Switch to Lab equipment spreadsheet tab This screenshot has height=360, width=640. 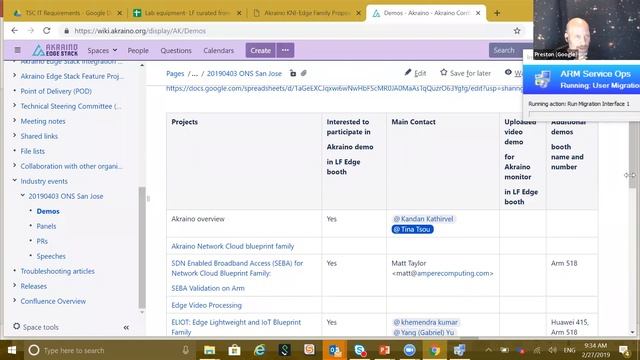(187, 13)
